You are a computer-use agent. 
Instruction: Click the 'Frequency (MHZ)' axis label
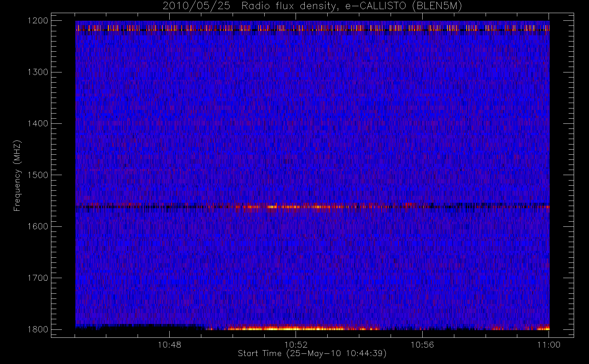[17, 175]
